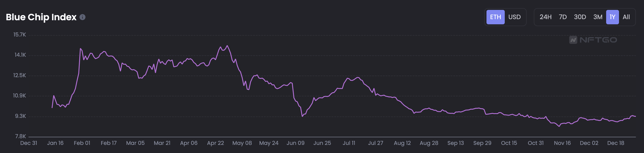Click the line's starting point near Jan 16

52,108
